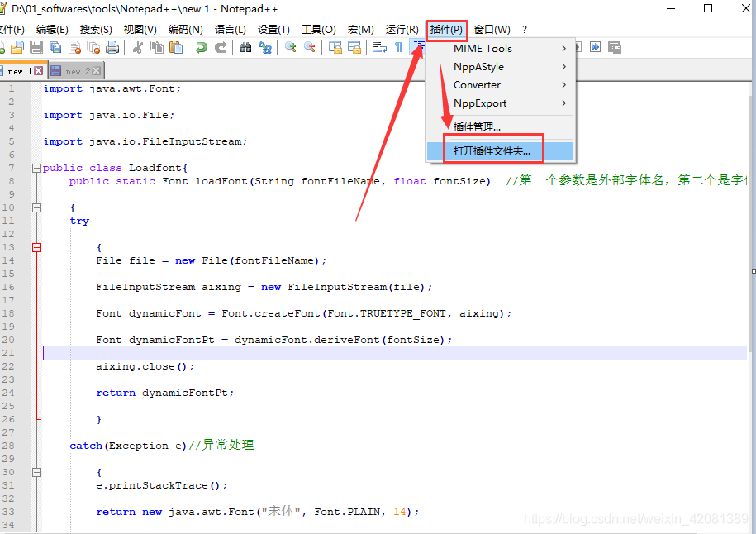Click 'return dynamicFontPt;' on line 24

[165, 393]
